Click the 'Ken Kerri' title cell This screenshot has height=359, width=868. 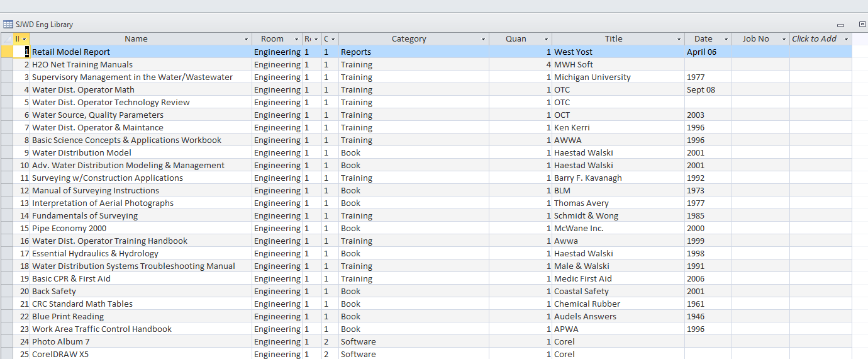(x=618, y=127)
